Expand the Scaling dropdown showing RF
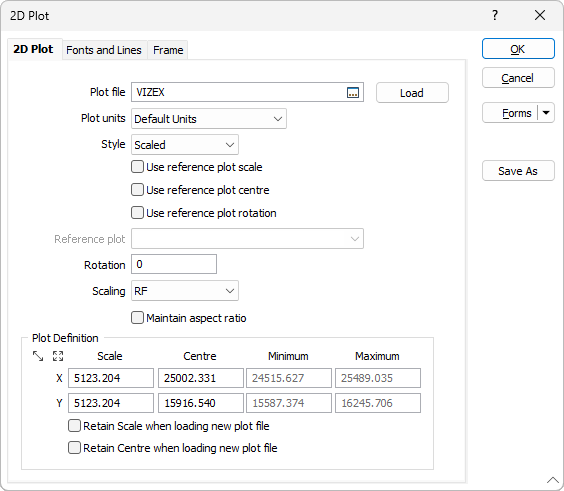The image size is (564, 491). (x=185, y=291)
